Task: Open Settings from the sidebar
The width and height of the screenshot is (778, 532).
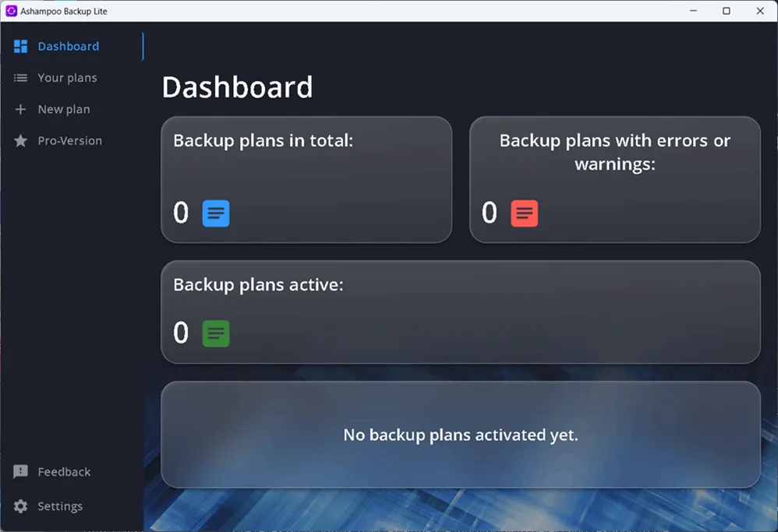Action: pyautogui.click(x=60, y=506)
